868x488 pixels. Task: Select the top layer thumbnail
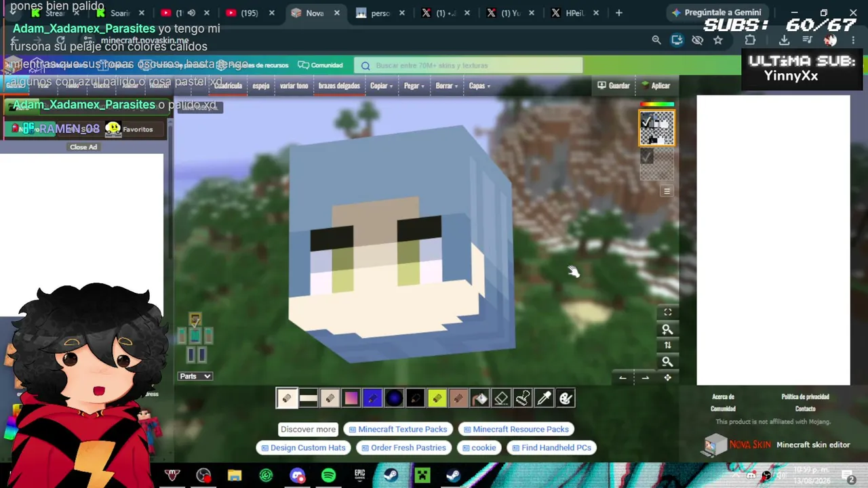pos(657,128)
